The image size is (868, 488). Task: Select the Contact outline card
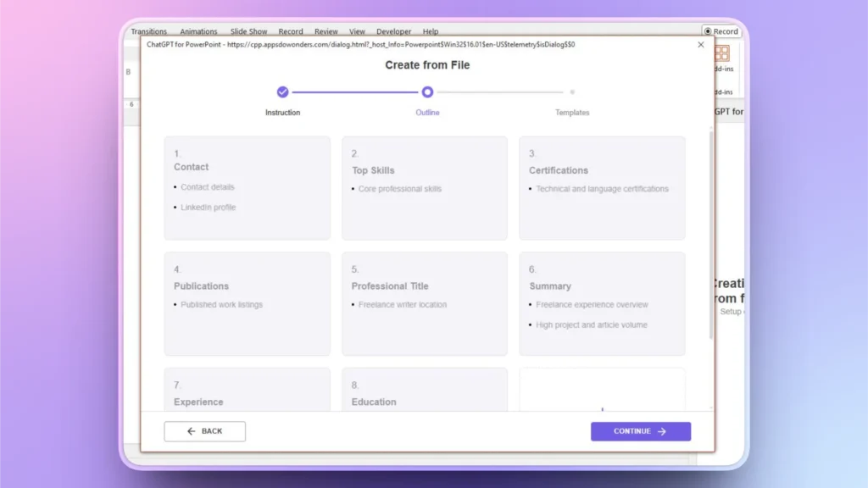point(247,186)
